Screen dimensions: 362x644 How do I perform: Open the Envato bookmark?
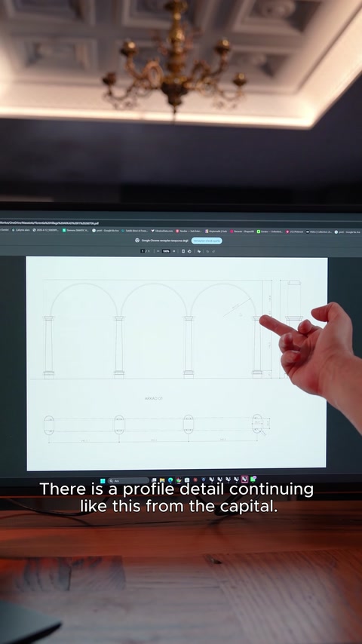click(x=270, y=232)
